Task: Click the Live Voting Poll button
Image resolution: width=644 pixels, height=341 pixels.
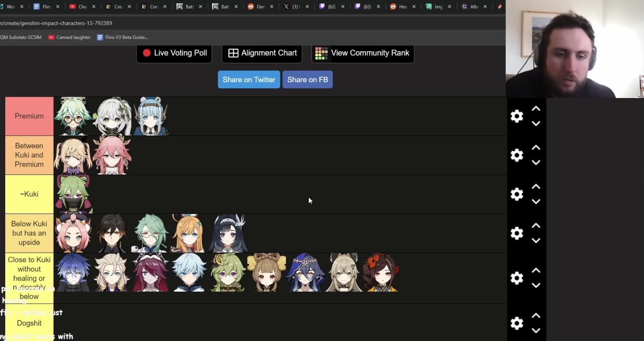Action: pyautogui.click(x=174, y=53)
